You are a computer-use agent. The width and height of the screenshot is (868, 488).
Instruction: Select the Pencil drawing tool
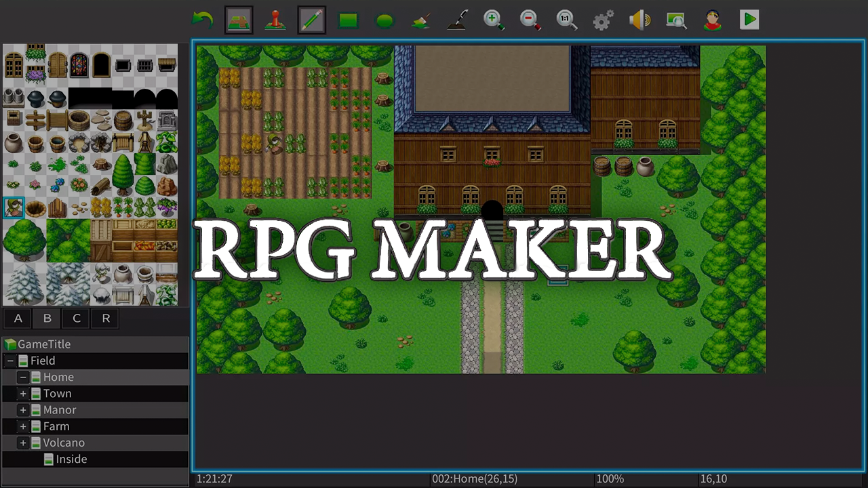[311, 20]
